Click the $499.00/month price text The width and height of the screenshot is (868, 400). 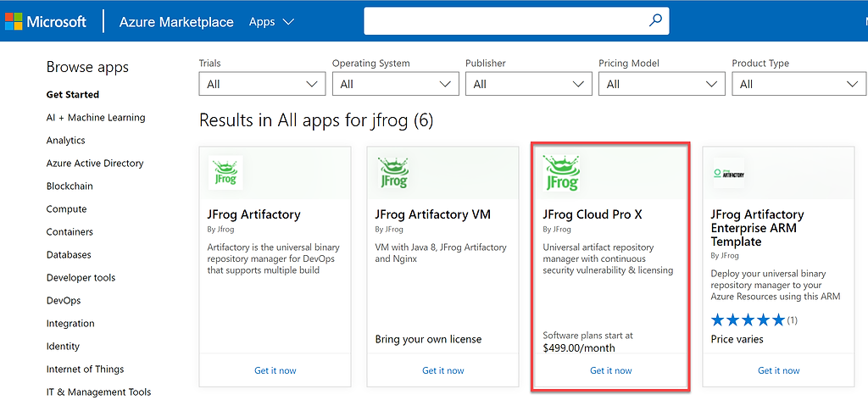[579, 348]
